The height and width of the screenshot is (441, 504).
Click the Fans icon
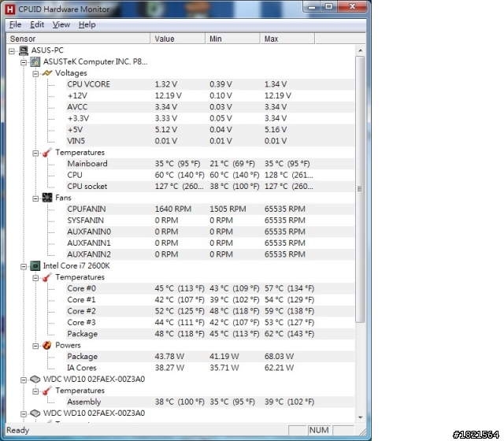(47, 198)
